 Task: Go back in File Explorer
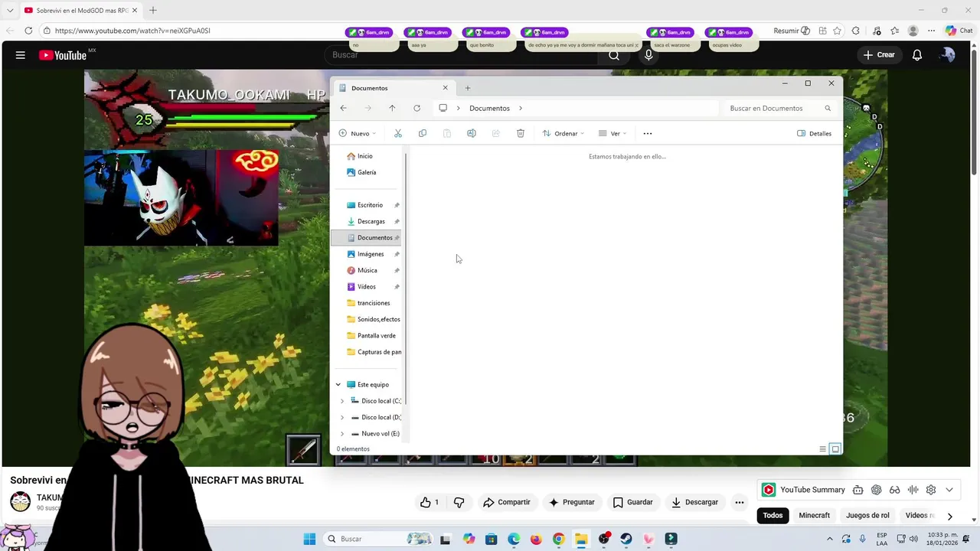(343, 108)
